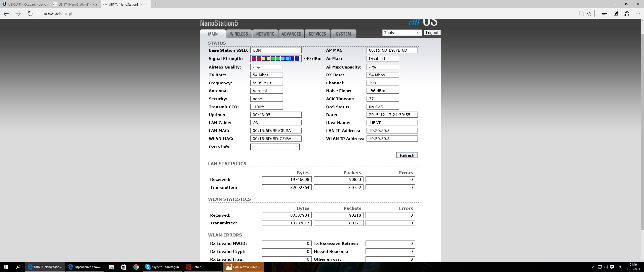Open the SERVICES tab
This screenshot has height=272, width=644.
coord(317,34)
